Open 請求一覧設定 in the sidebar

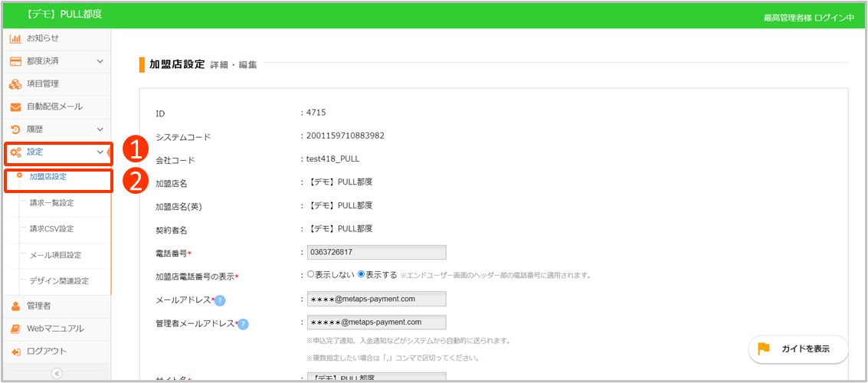pyautogui.click(x=51, y=203)
